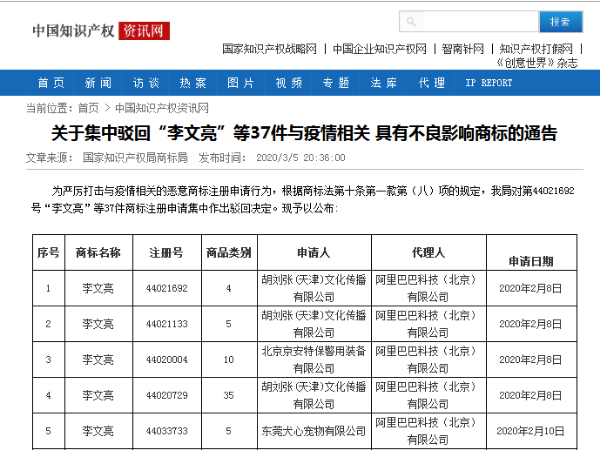Open the 图片 nav tab
The width and height of the screenshot is (600, 450).
click(240, 83)
